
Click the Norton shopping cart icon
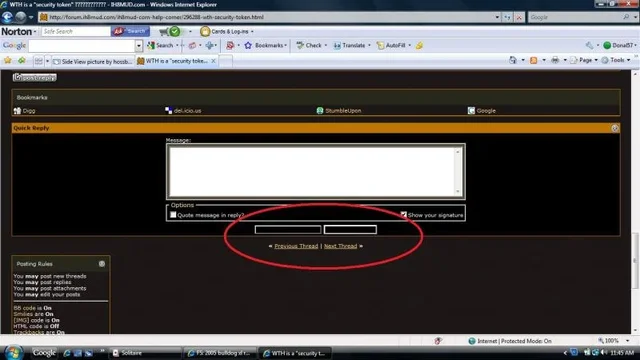(164, 31)
